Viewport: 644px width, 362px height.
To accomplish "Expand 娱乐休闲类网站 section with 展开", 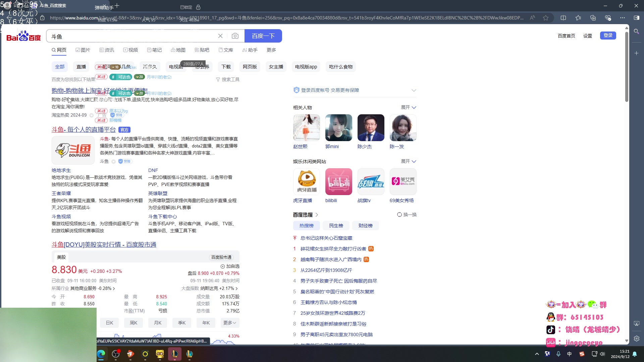I will pos(409,161).
